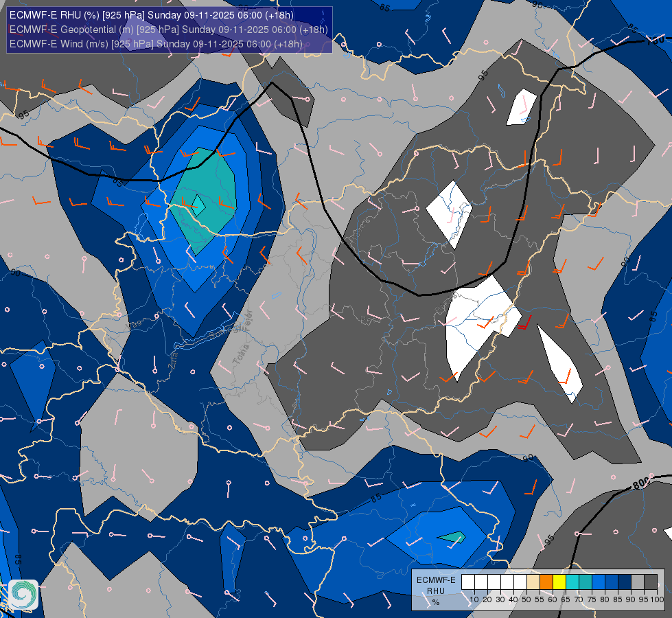Click the cyan 65–70 legend swatch
Image resolution: width=672 pixels, height=618 pixels.
(572, 582)
